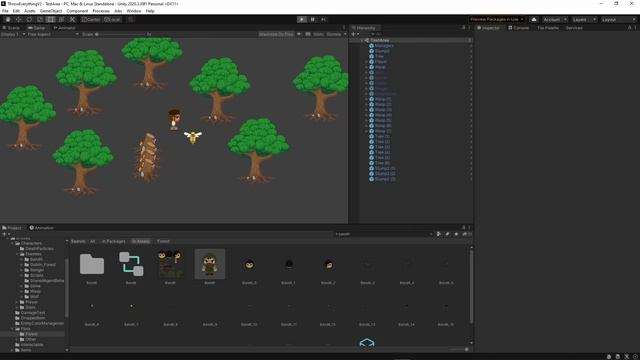Open the Display 1 dropdown
This screenshot has width=640, height=360.
coord(13,34)
